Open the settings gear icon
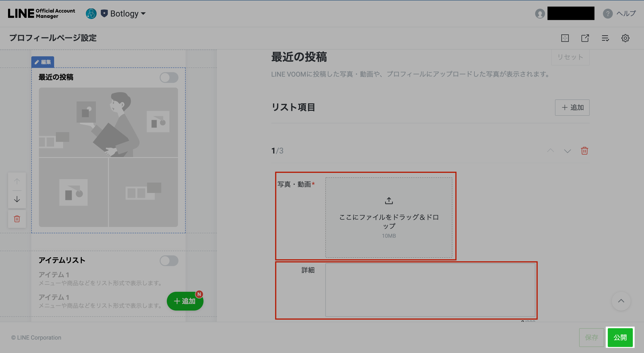Screen dimensions: 644x353 625,38
